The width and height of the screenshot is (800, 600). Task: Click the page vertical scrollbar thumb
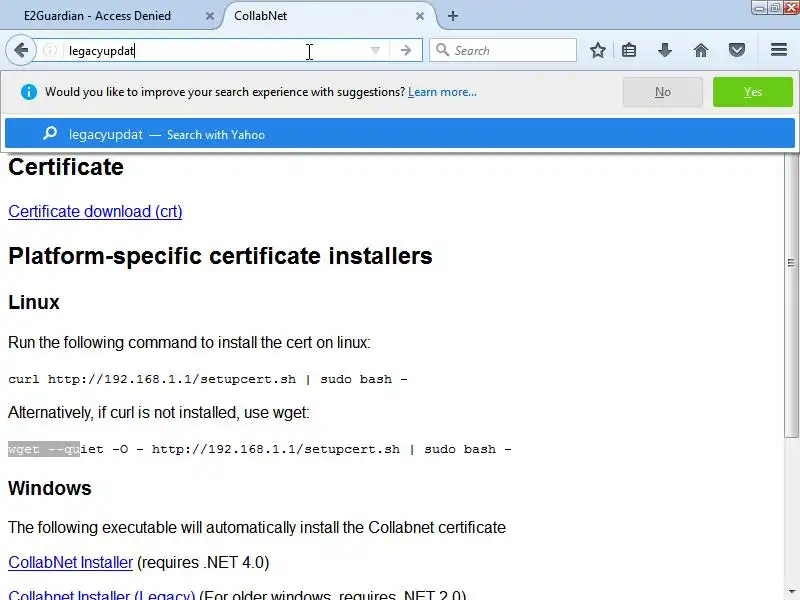click(791, 293)
